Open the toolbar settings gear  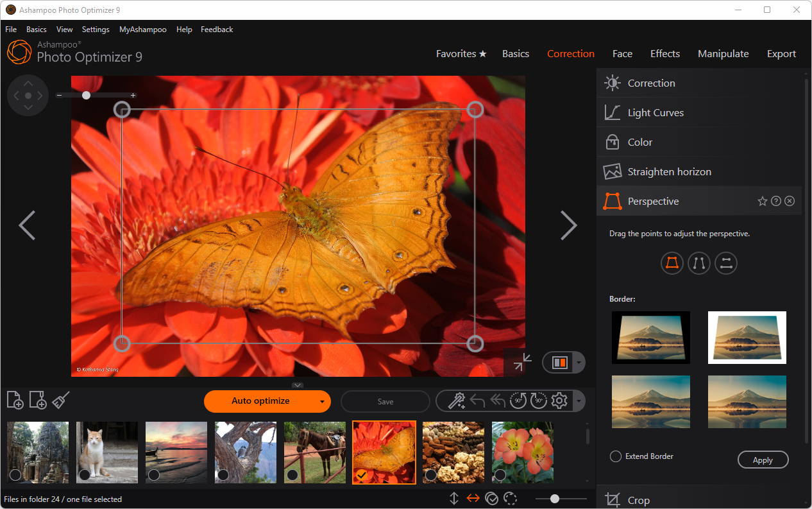coord(559,401)
